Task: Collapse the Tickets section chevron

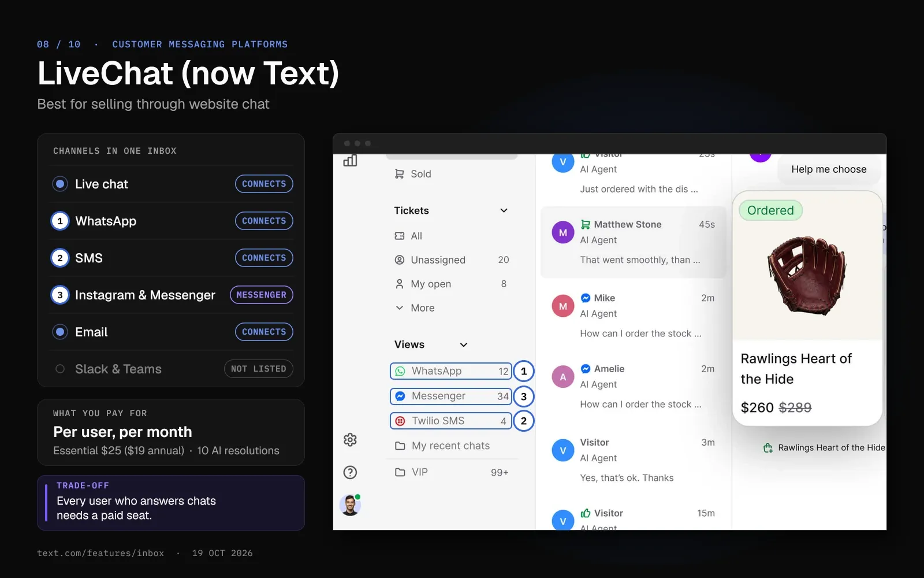Action: click(504, 210)
